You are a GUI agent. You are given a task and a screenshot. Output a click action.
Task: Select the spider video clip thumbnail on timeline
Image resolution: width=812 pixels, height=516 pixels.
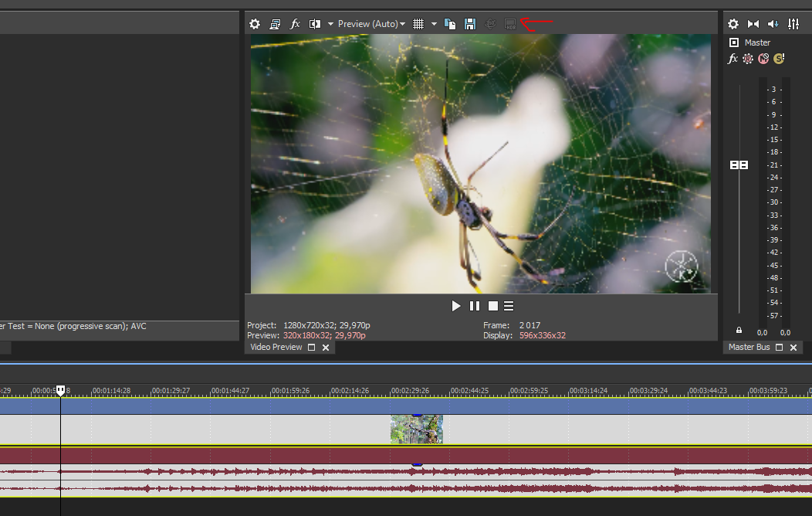click(416, 429)
